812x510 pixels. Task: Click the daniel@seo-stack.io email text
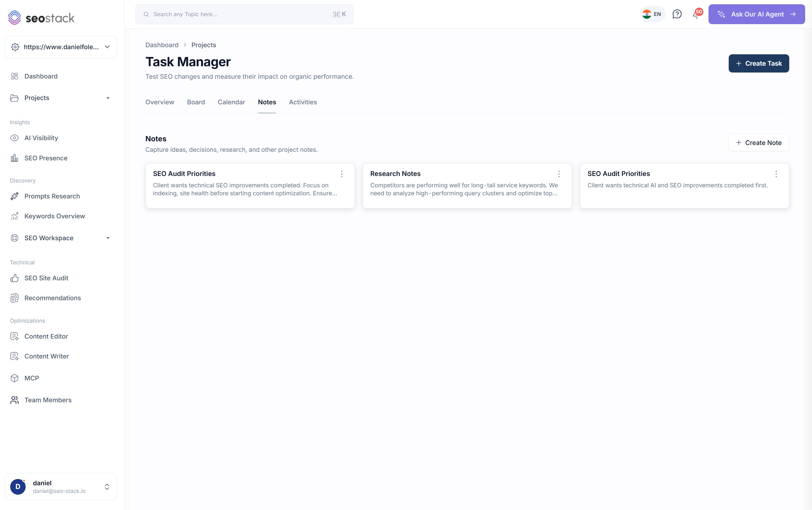pos(59,491)
